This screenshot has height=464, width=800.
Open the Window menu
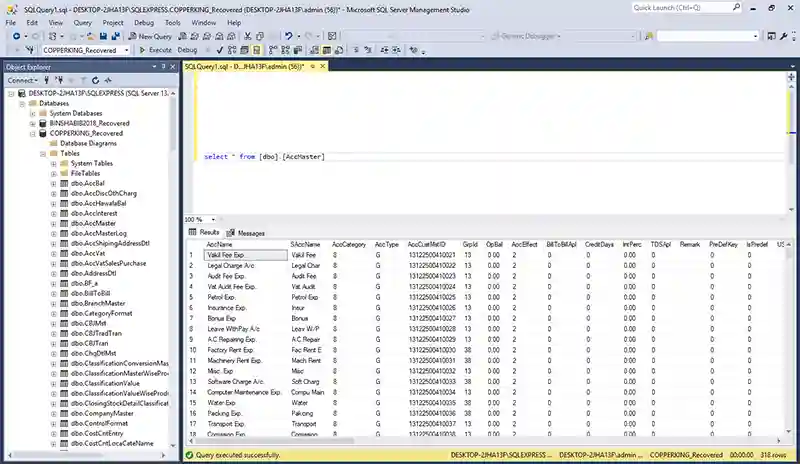204,22
